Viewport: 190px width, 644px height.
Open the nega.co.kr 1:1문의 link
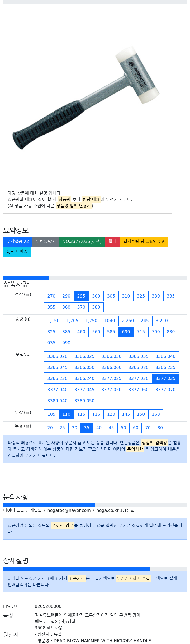click(x=115, y=511)
